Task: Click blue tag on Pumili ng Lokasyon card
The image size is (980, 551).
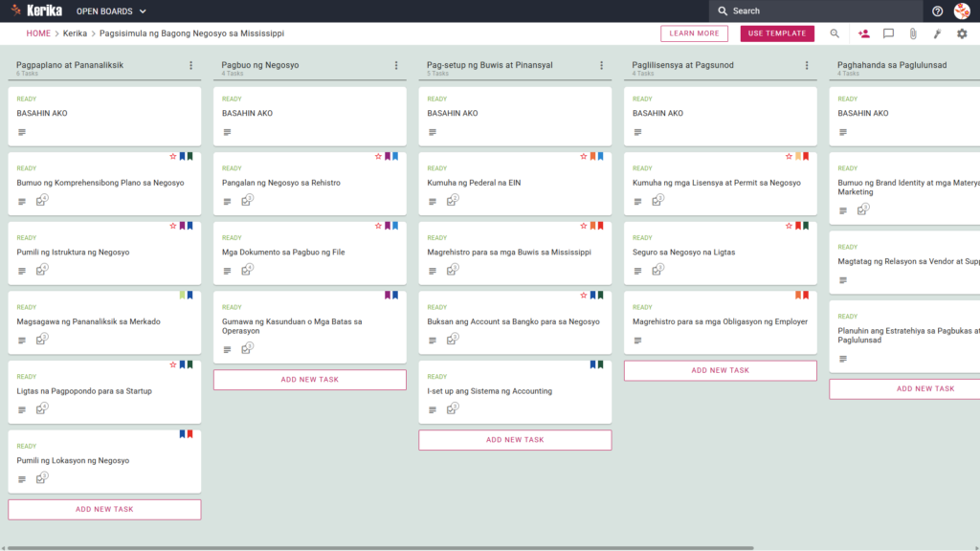Action: 183,433
